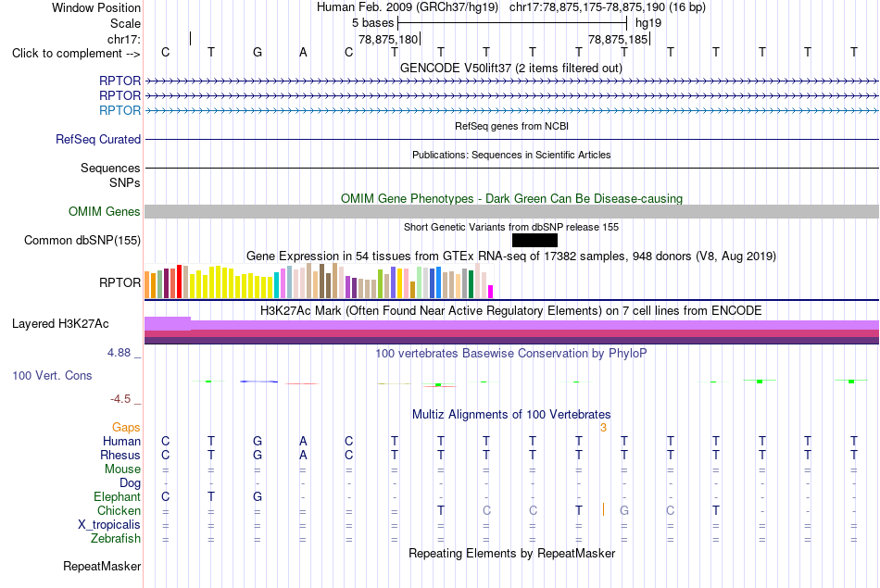Click 'Multiz Alignments of 100 Vertebrates' title
The width and height of the screenshot is (880, 588).
point(511,415)
